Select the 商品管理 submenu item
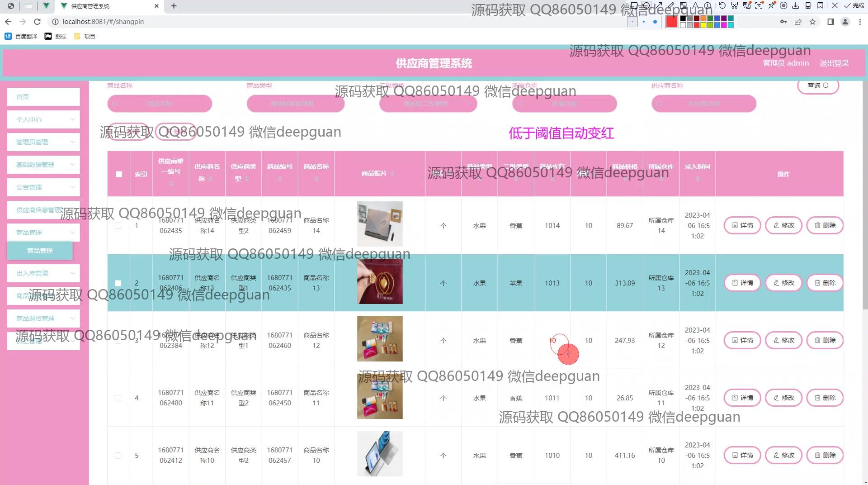Screen dimensions: 868x485 (40, 251)
